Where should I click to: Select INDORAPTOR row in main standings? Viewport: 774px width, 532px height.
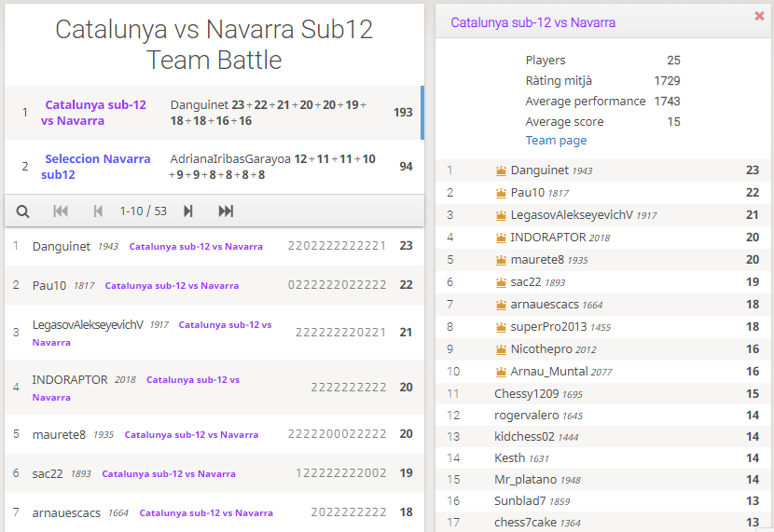[x=214, y=388]
